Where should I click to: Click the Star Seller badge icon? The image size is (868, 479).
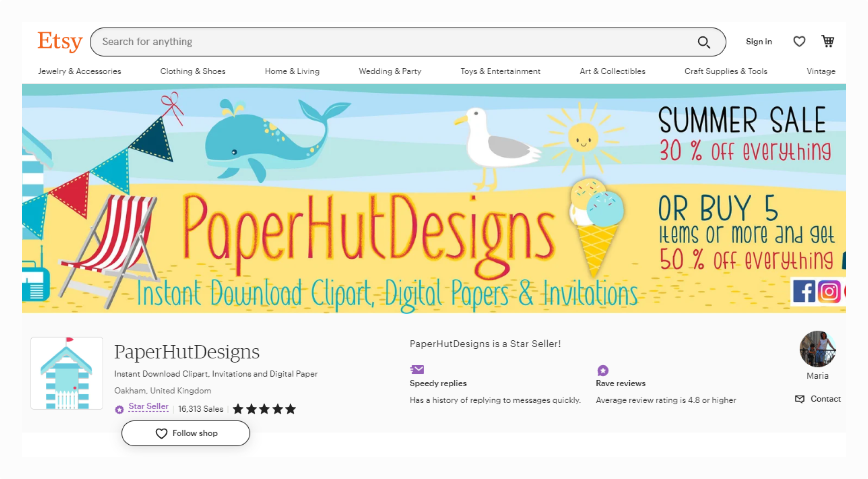[x=119, y=409]
